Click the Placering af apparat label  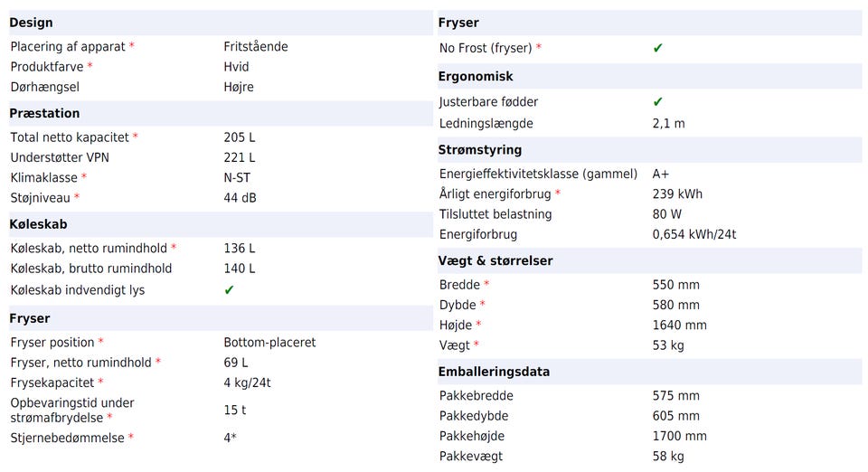point(68,46)
